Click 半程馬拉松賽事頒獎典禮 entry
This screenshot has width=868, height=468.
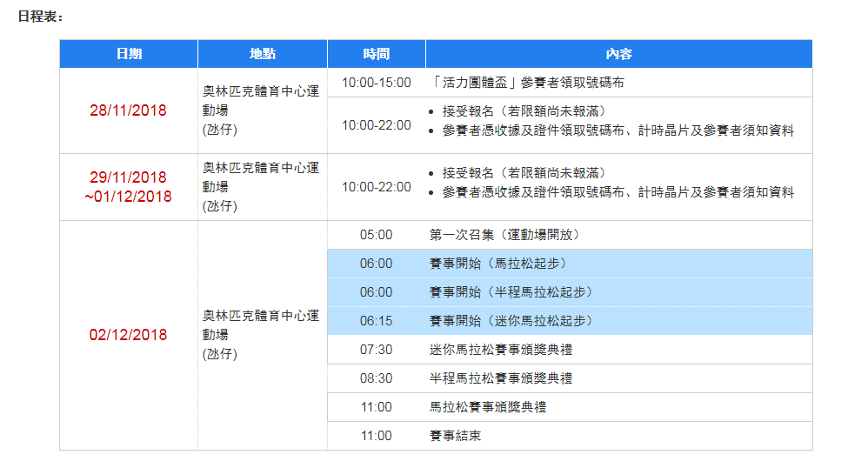(501, 378)
